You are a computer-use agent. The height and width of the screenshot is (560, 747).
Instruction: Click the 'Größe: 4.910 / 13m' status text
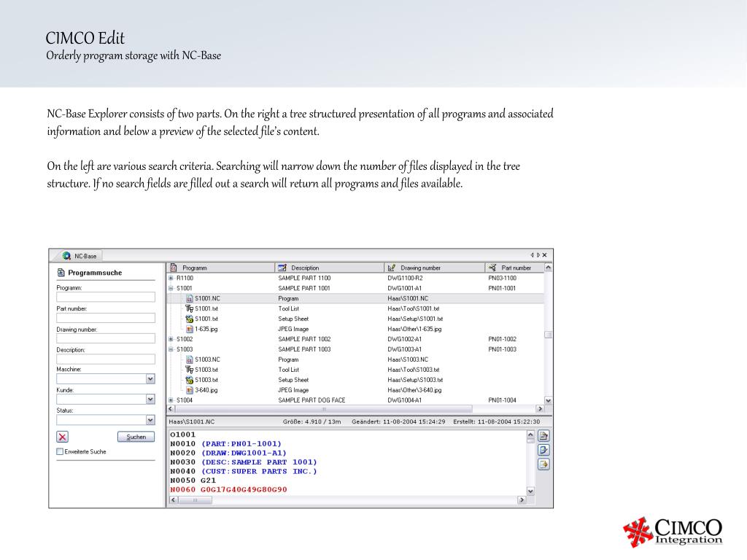point(312,421)
